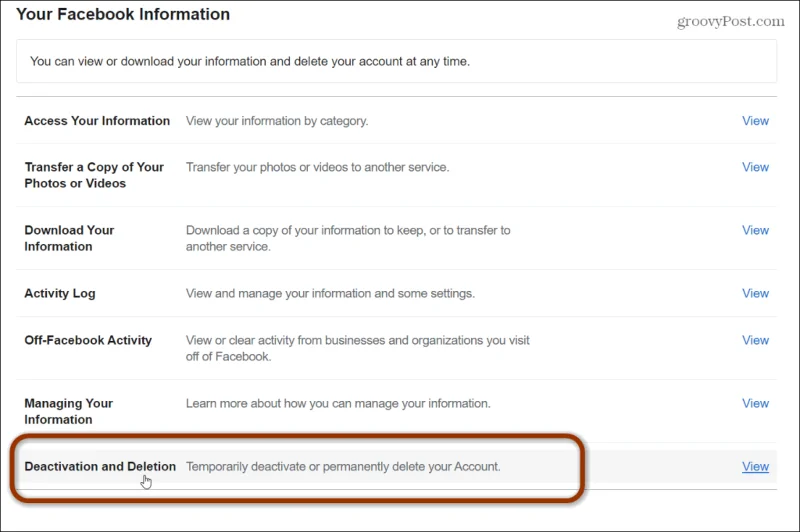Select Transfer a Copy of Your Photos or Videos title
Image resolution: width=800 pixels, height=532 pixels.
click(x=94, y=175)
